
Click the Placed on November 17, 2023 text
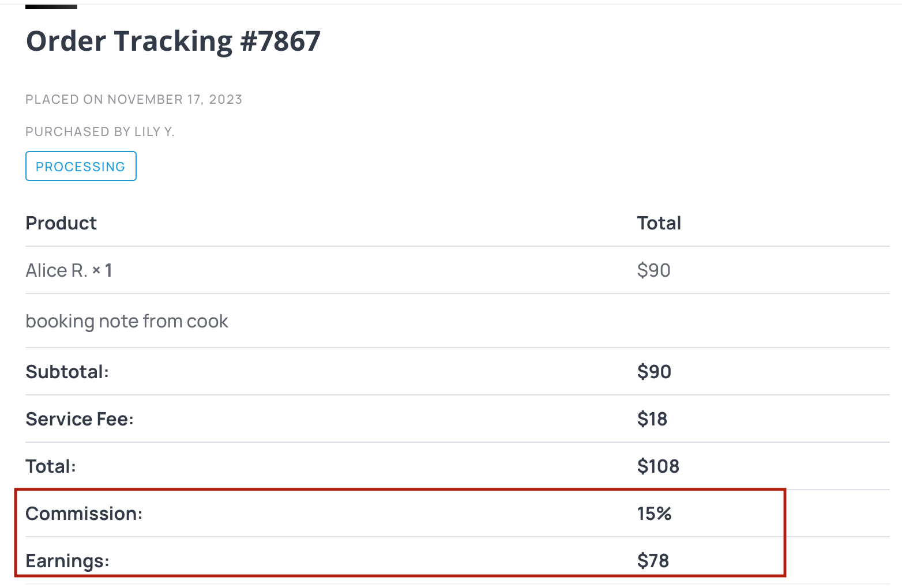tap(134, 100)
